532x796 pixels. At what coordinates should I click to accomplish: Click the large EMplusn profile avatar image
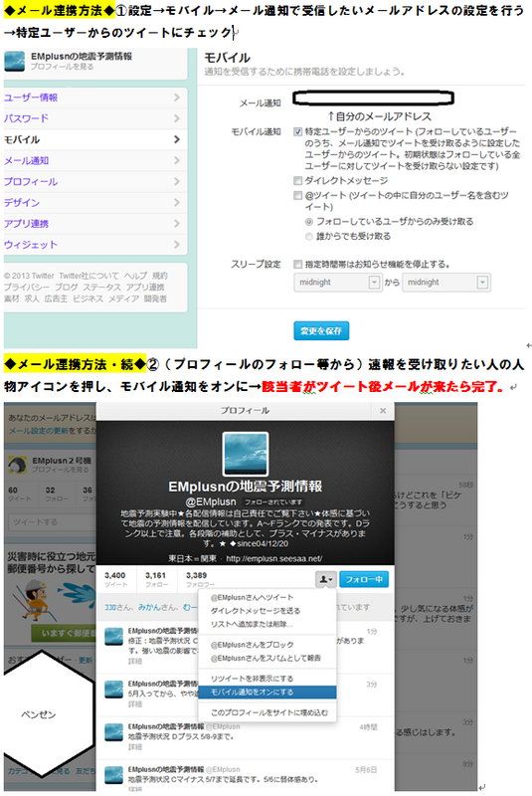click(245, 454)
